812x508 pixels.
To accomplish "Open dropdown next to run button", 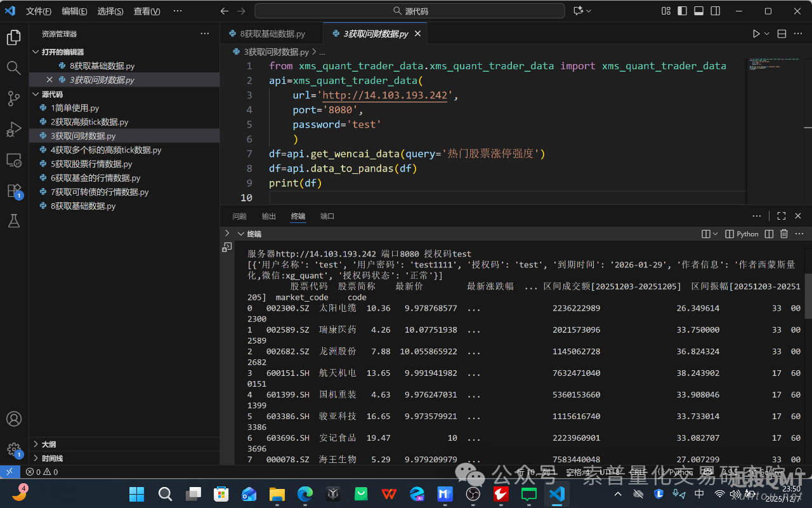I will 767,34.
